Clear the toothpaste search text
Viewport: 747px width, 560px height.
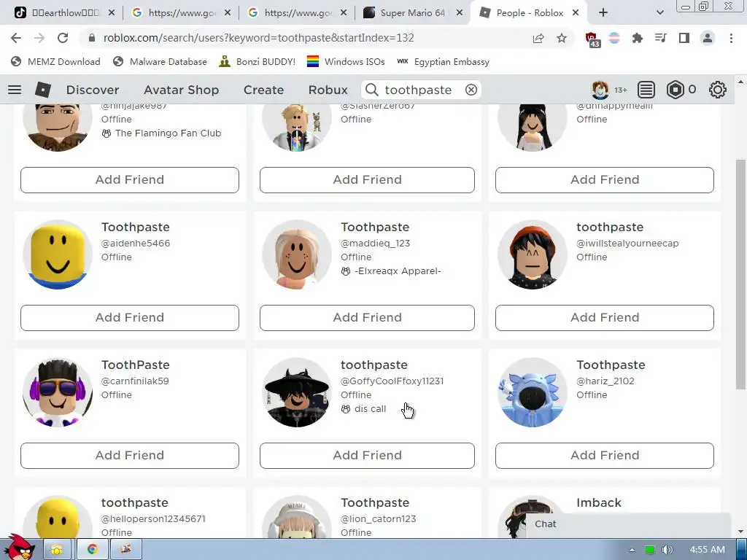471,90
